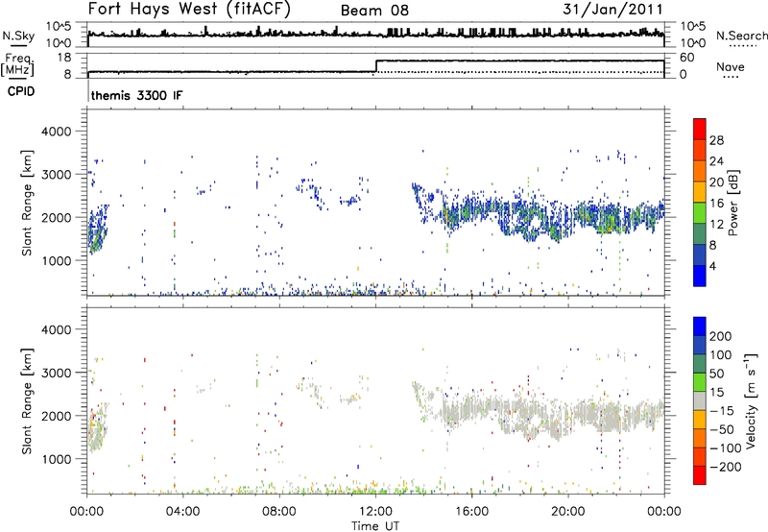The height and width of the screenshot is (532, 768).
Task: Click the "themis 3300 IF" text
Action: pyautogui.click(x=136, y=95)
